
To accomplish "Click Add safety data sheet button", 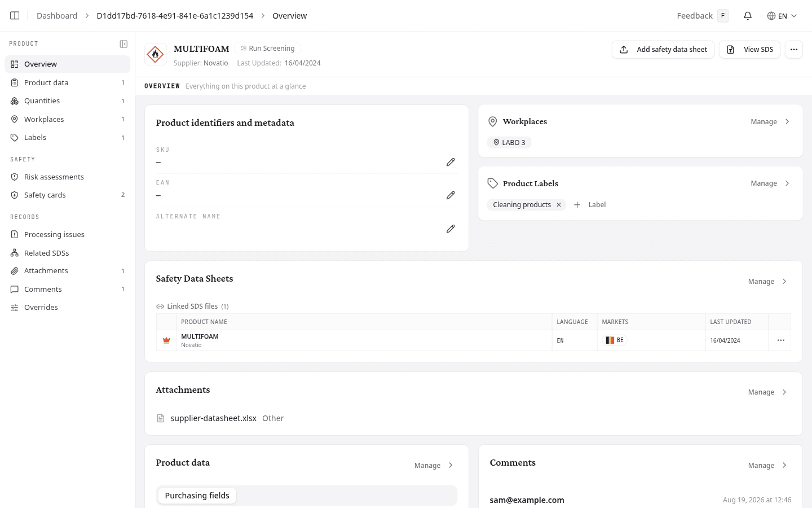I will 663,50.
